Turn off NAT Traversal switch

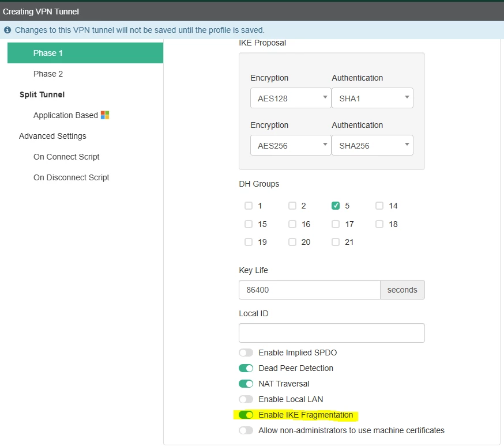(246, 384)
